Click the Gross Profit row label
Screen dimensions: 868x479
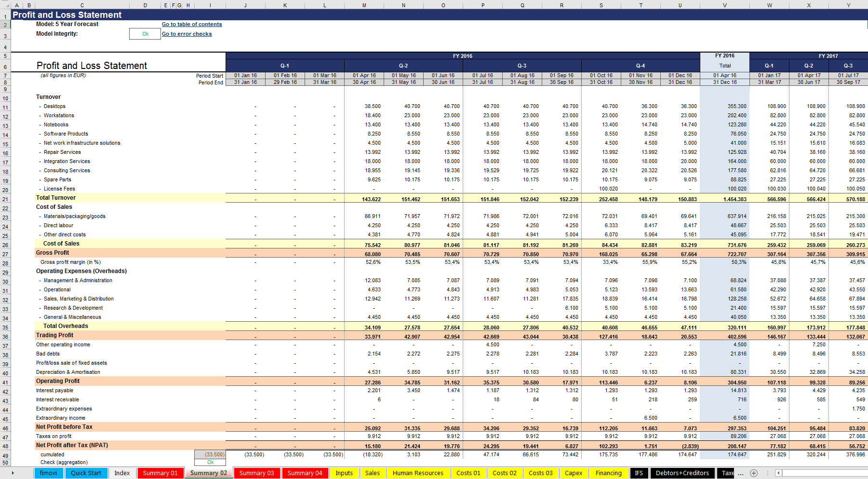(53, 253)
